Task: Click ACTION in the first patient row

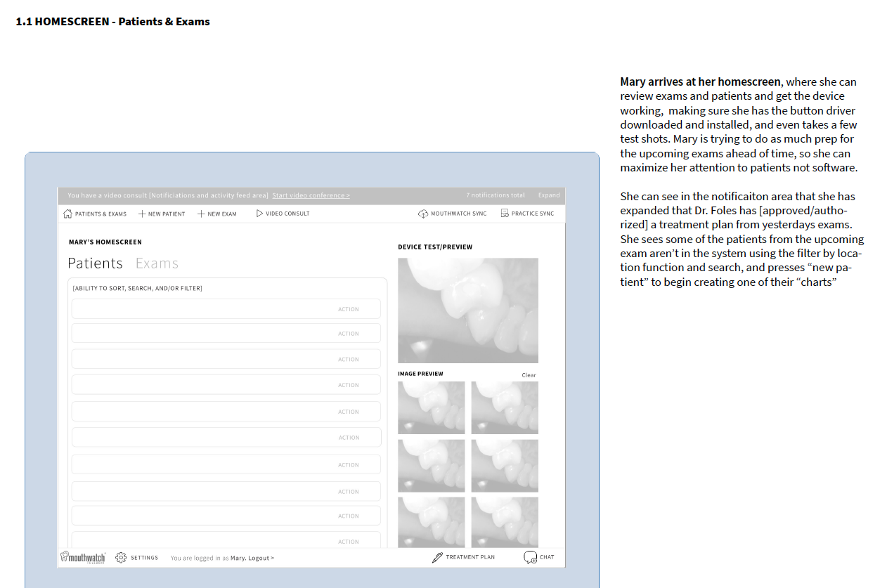Action: coord(348,309)
